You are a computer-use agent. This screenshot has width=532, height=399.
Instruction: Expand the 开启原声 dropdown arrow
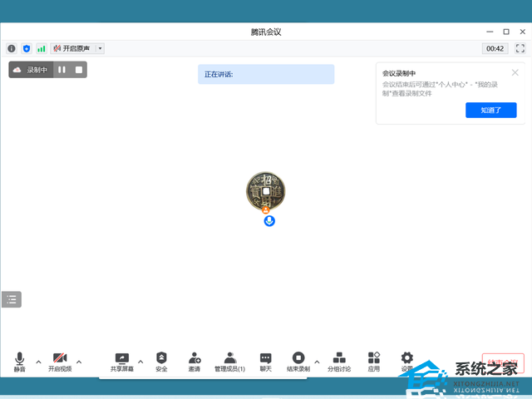100,48
